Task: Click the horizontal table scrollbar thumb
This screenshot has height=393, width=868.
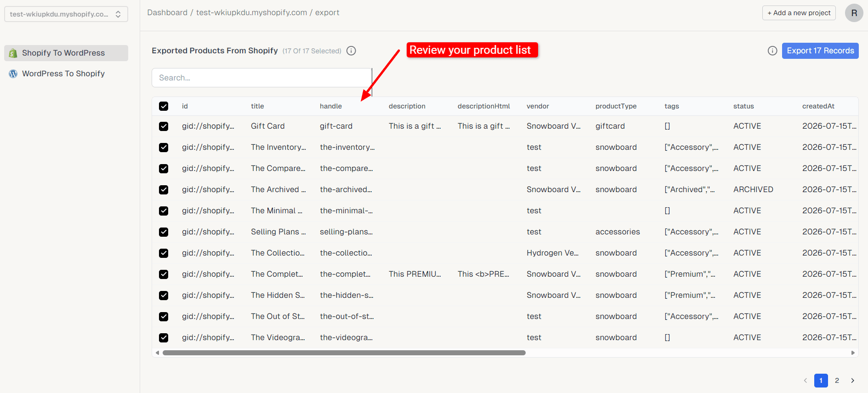Action: pos(344,353)
